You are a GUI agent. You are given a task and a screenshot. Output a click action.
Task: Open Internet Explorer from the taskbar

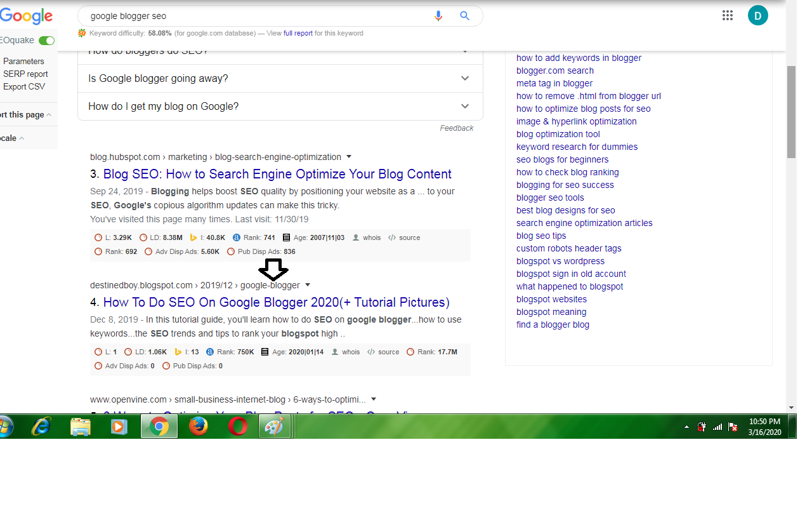pos(41,427)
